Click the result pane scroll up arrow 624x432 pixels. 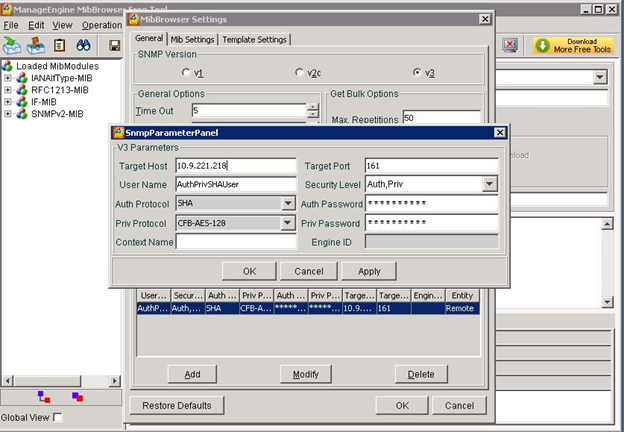[607, 224]
